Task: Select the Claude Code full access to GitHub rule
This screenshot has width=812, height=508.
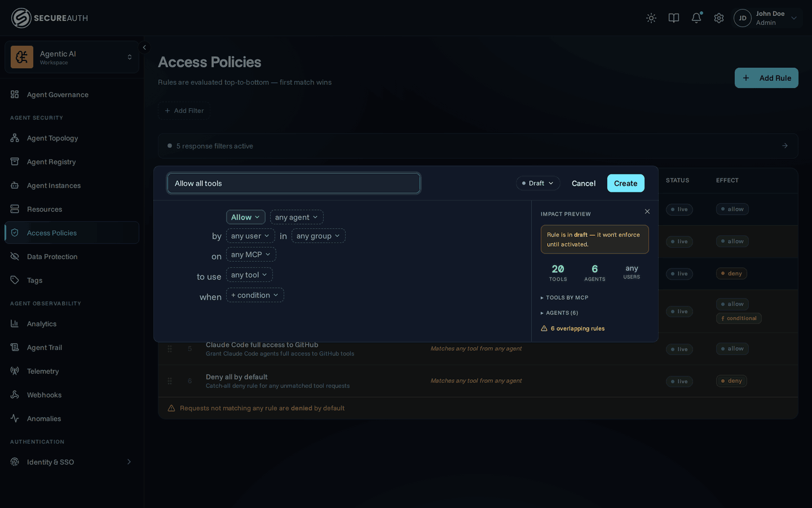Action: (478, 349)
